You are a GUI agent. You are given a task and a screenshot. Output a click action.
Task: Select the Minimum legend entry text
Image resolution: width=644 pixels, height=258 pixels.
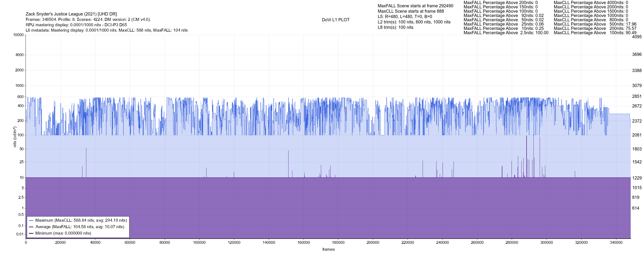[x=63, y=233]
